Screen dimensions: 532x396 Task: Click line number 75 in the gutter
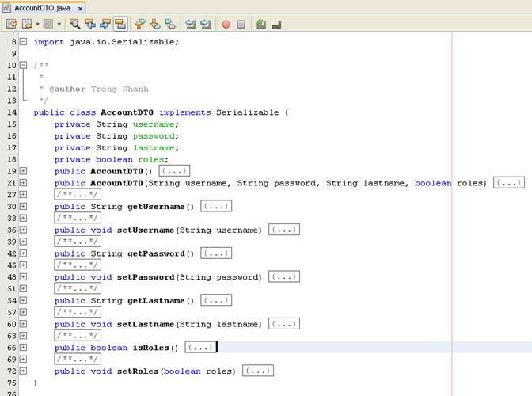click(12, 383)
